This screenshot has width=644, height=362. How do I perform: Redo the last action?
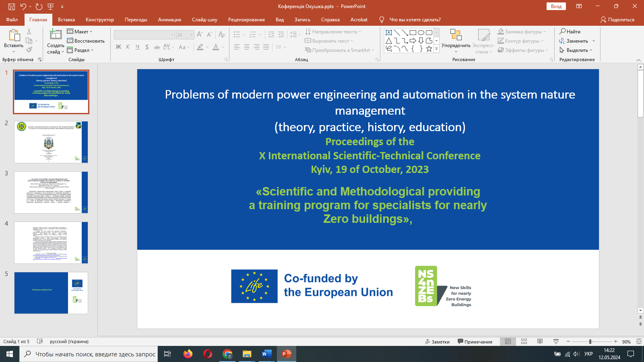[39, 6]
